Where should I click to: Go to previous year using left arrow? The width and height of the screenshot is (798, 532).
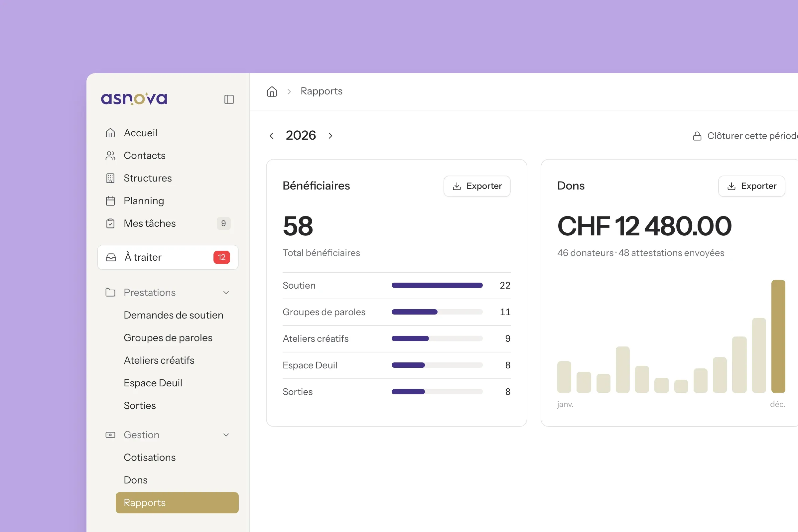click(x=271, y=136)
